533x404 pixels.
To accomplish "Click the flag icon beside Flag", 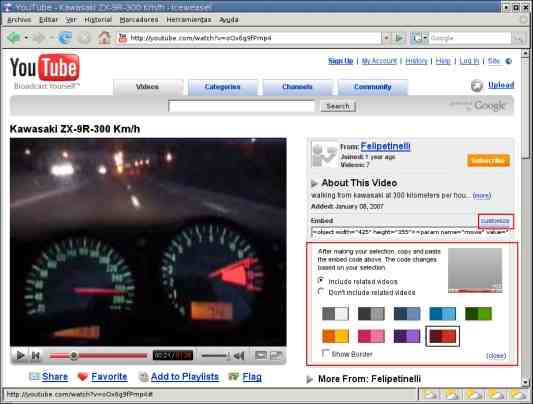I will point(234,376).
